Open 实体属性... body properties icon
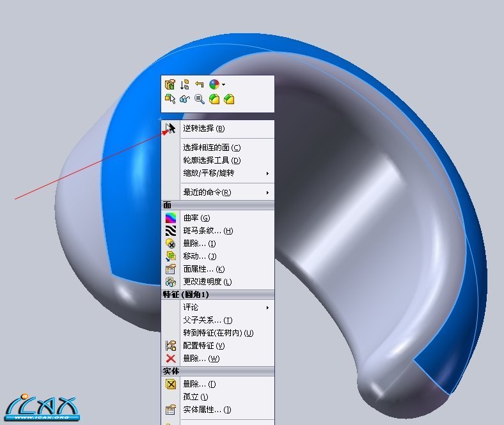 [x=171, y=410]
